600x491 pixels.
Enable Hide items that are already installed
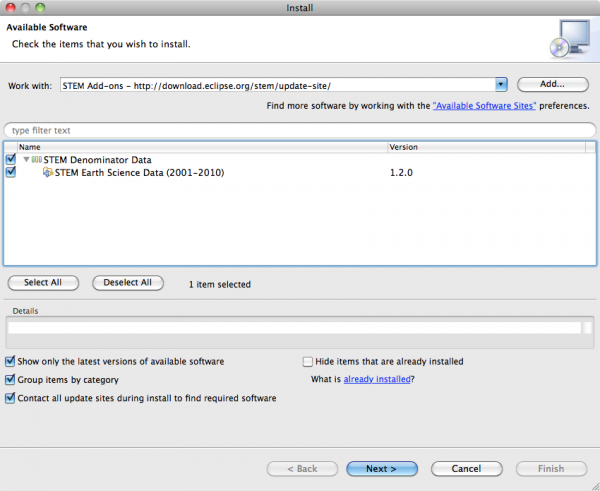[308, 362]
